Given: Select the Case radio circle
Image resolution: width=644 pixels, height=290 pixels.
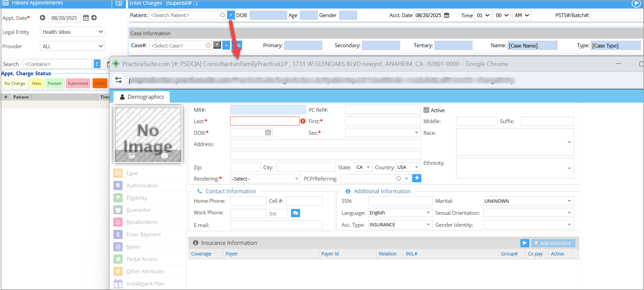Looking at the screenshot, I should (208, 45).
